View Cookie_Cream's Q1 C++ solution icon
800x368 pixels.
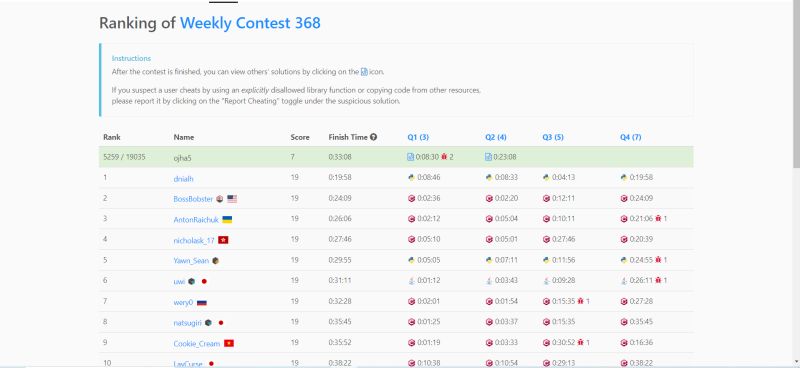point(411,343)
